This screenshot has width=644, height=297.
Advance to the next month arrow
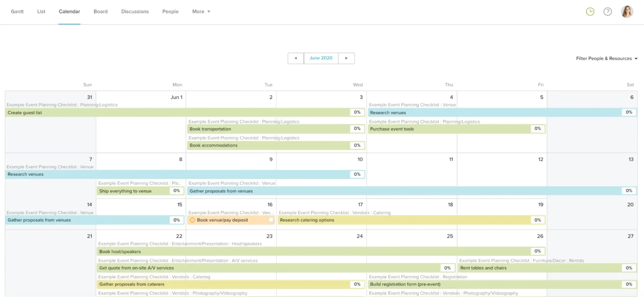pos(347,58)
